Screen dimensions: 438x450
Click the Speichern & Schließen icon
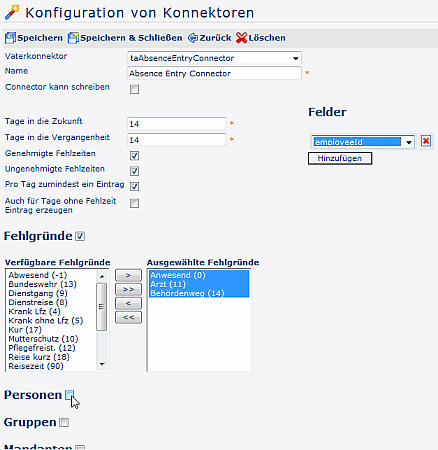[x=73, y=38]
